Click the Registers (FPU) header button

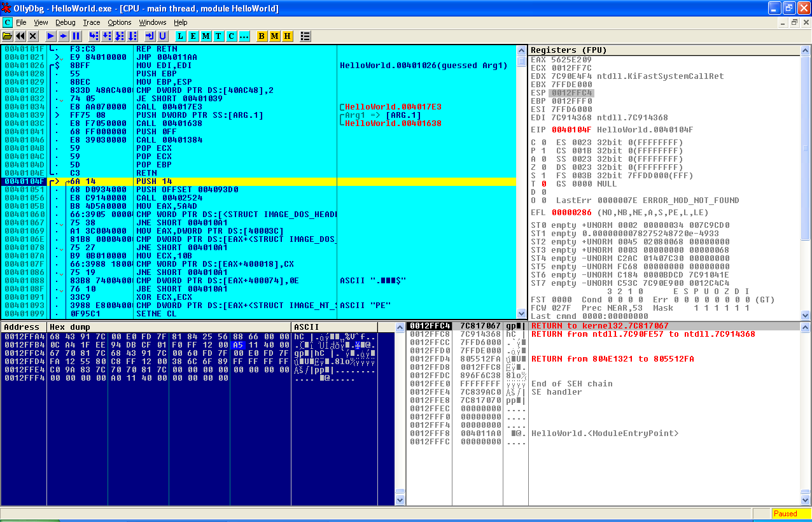(664, 50)
